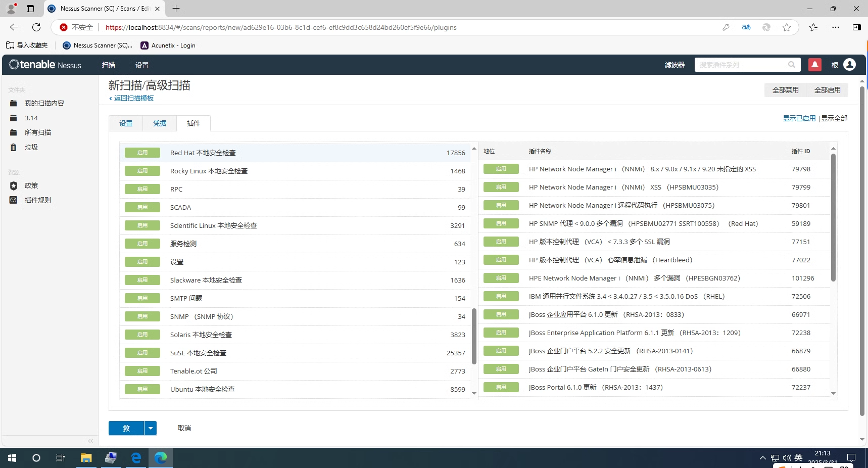The image size is (868, 468).
Task: Toggle Scientific Linux family enabled status
Action: [x=142, y=225]
